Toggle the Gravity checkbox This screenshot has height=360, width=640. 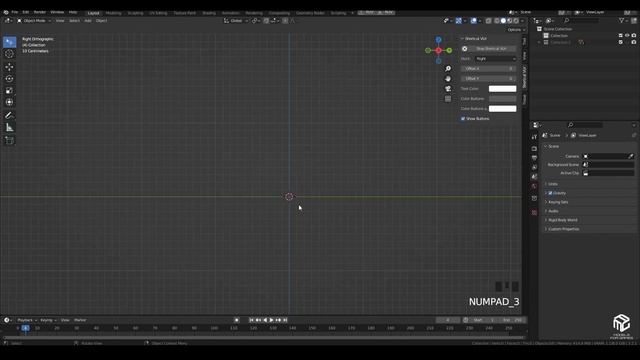click(x=550, y=193)
